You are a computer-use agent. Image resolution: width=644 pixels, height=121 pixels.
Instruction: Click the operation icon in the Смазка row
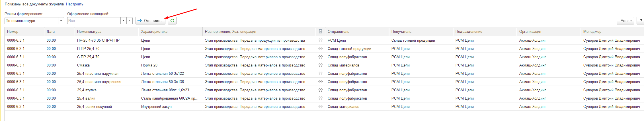pyautogui.click(x=321, y=65)
